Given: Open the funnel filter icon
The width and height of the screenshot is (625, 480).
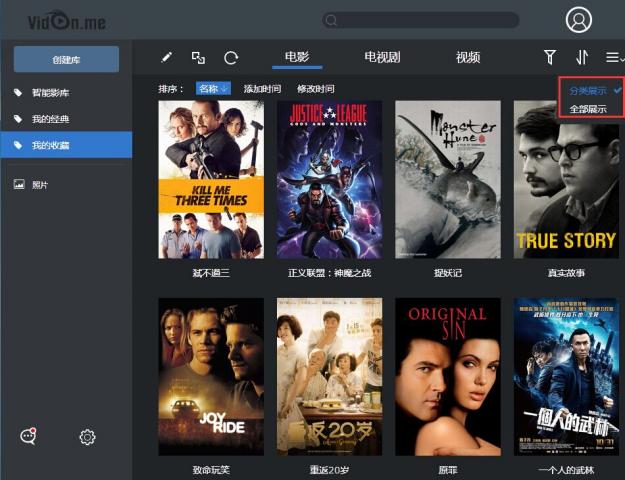Looking at the screenshot, I should (x=550, y=57).
